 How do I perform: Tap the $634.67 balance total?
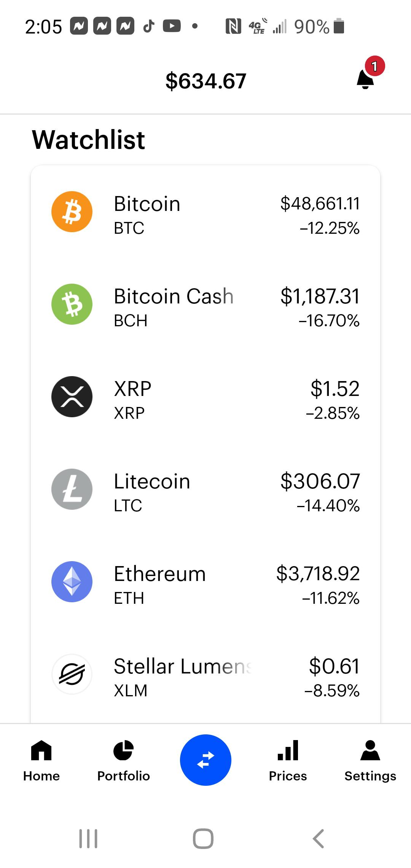point(206,81)
